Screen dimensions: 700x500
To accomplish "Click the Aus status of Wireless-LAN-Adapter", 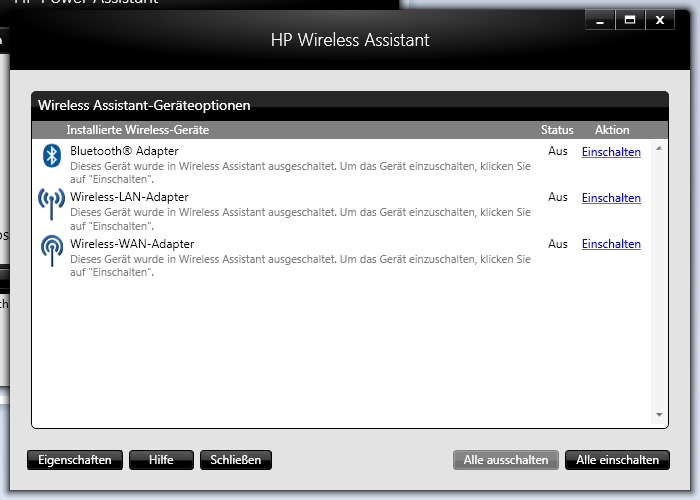I will [558, 197].
